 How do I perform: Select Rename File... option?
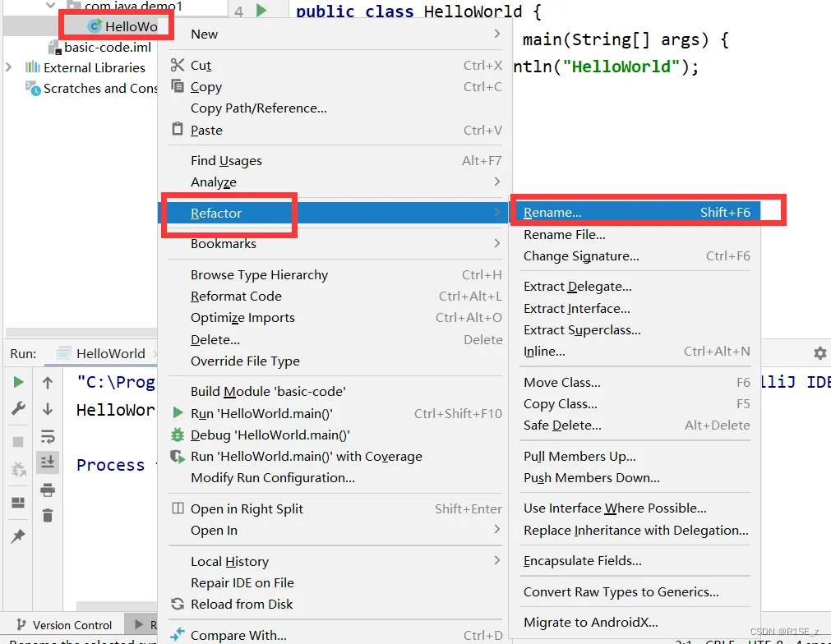pyautogui.click(x=635, y=234)
